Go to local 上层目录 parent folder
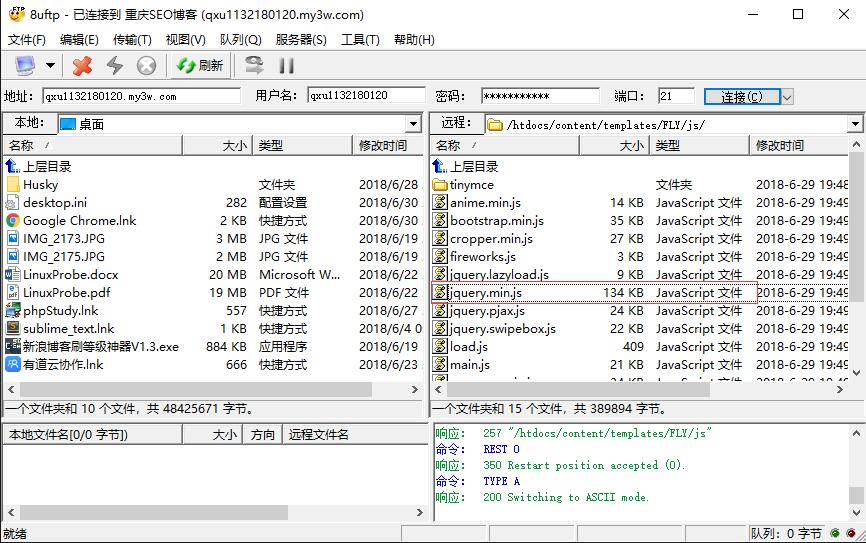 click(39, 166)
